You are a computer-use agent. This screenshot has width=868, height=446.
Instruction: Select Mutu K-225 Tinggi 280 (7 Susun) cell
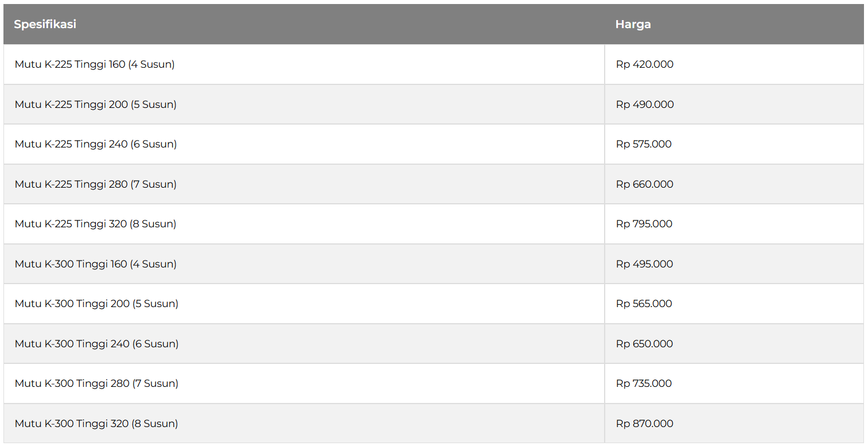click(x=304, y=184)
